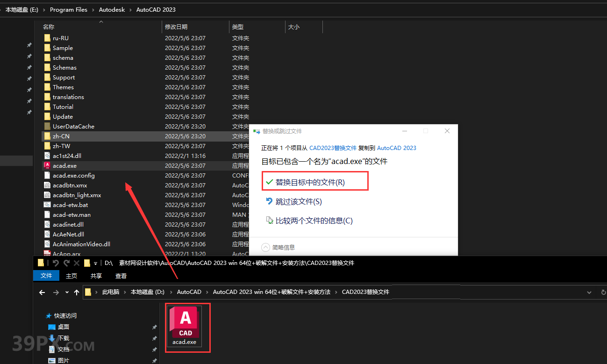This screenshot has height=364, width=607.
Task: Select ru-RU folder icon
Action: [x=47, y=38]
